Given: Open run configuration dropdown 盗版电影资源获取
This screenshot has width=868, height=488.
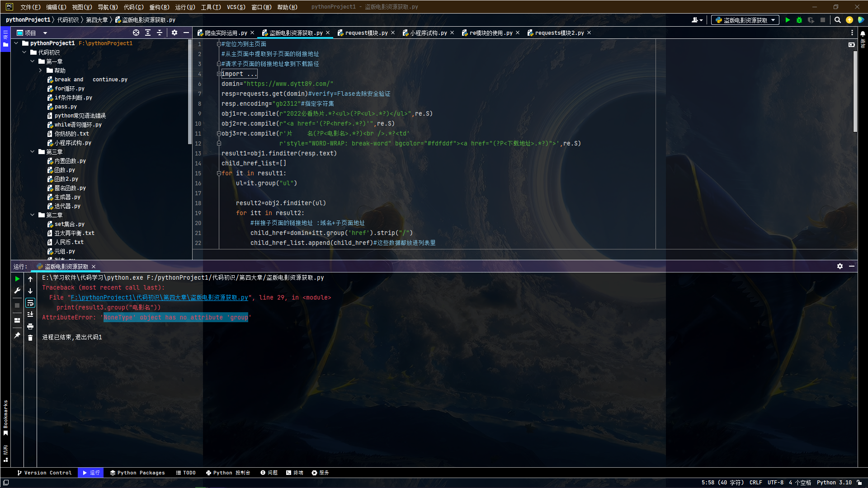Looking at the screenshot, I should pos(745,20).
